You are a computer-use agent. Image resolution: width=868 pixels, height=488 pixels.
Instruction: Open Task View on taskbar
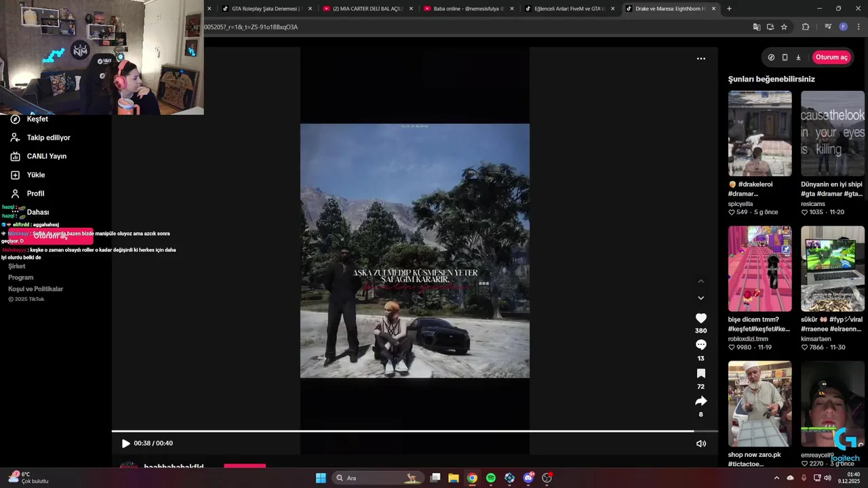(x=435, y=478)
